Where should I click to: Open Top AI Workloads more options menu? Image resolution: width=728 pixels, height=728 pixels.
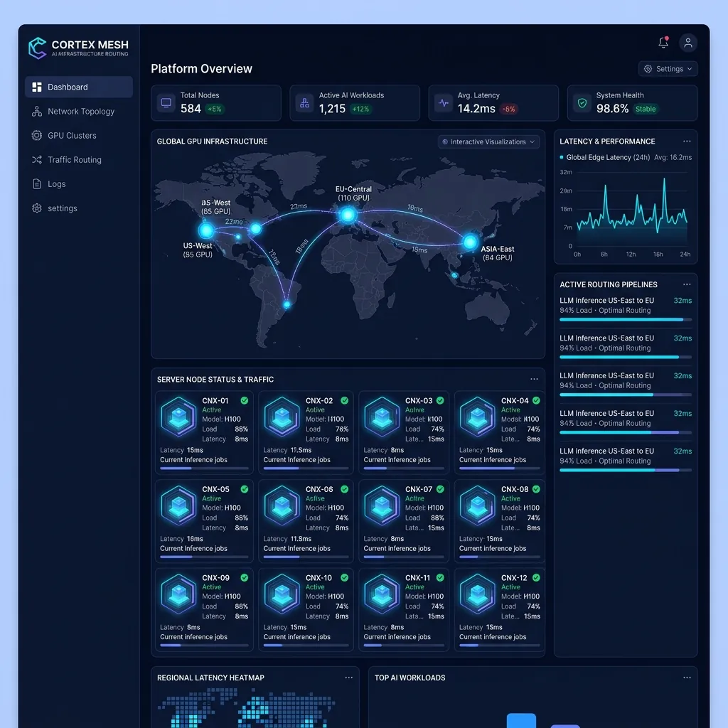pos(687,678)
